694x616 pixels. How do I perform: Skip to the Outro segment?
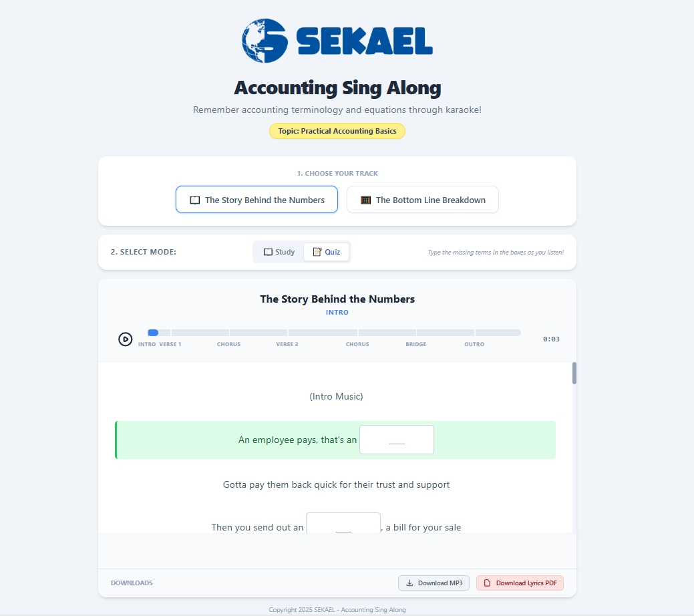click(x=497, y=333)
